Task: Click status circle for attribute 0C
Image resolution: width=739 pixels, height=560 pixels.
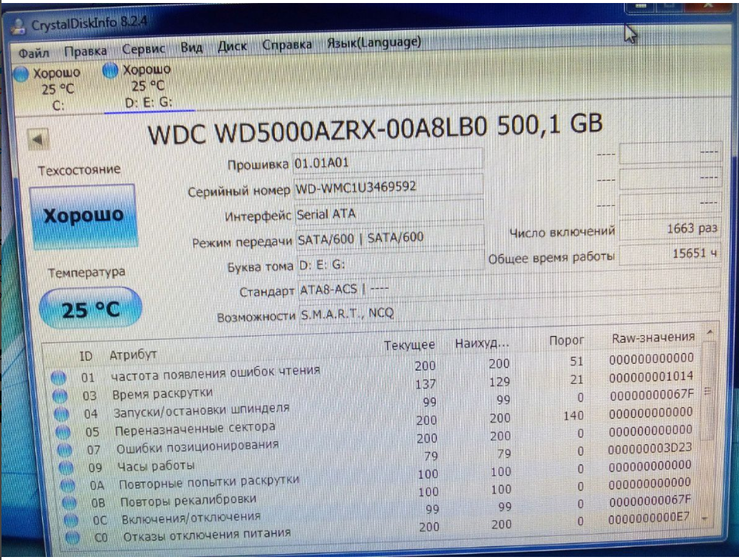Action: click(x=71, y=520)
